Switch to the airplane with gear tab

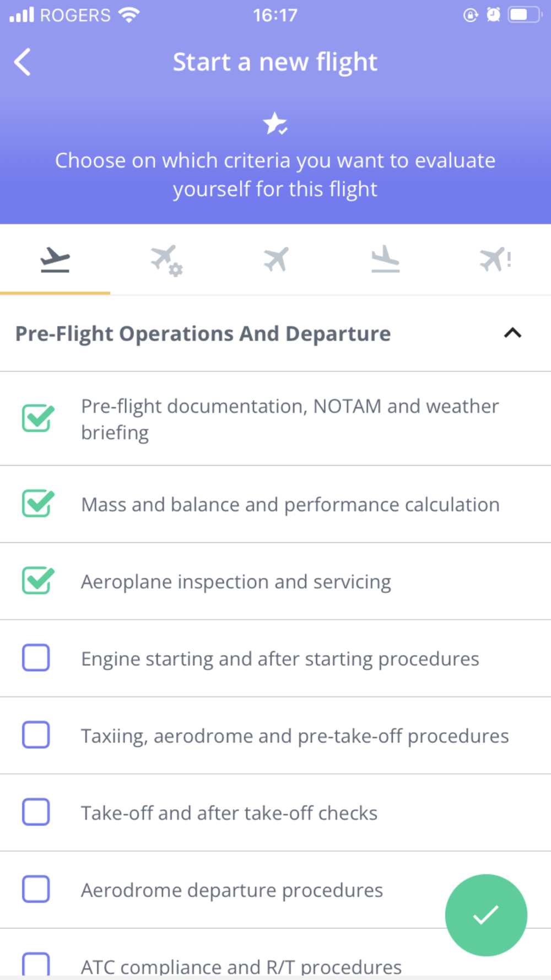(x=166, y=260)
